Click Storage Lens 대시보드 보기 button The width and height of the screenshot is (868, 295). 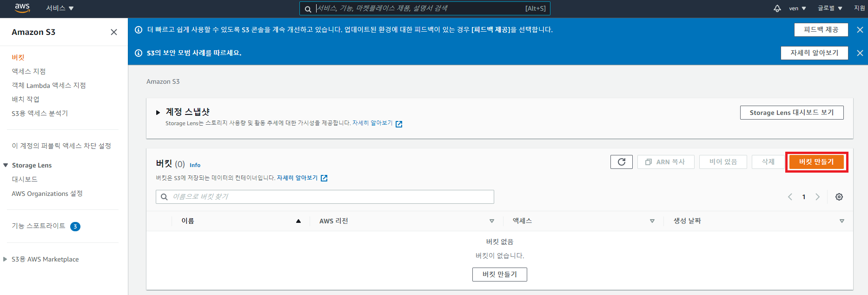[x=792, y=113]
